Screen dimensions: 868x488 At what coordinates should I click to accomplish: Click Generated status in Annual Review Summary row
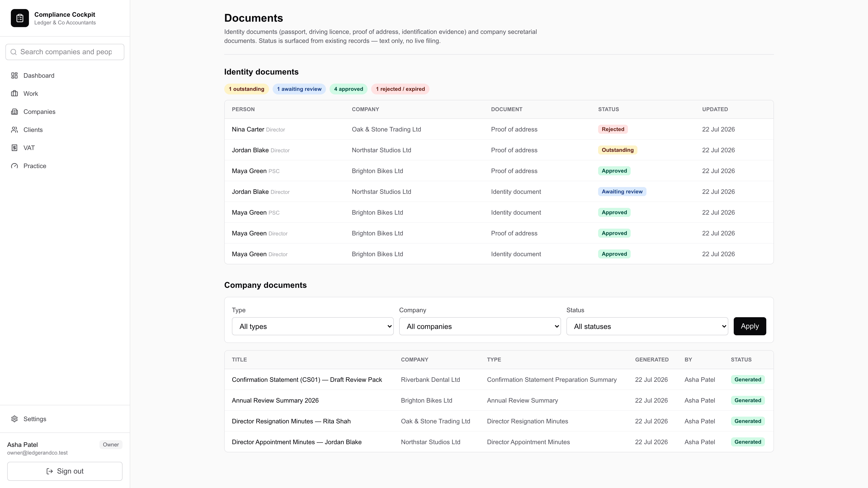click(748, 400)
